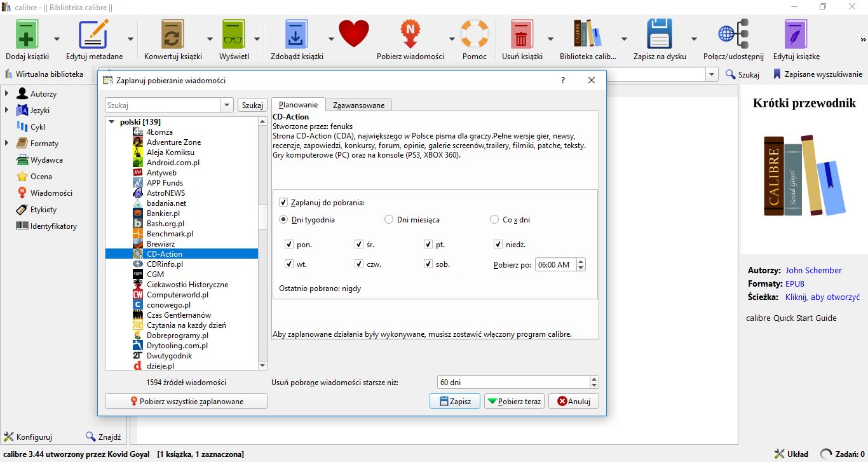Select Bankier.pl news source
This screenshot has width=868, height=462.
[x=163, y=214]
